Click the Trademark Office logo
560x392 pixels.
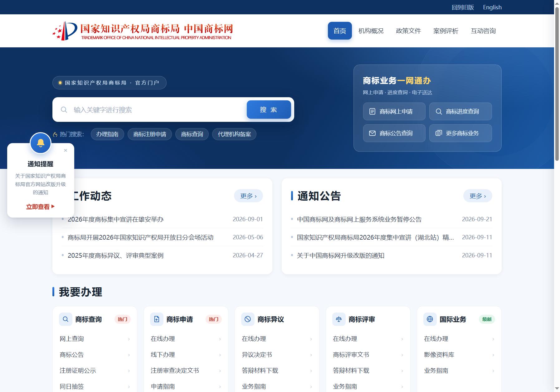point(143,31)
